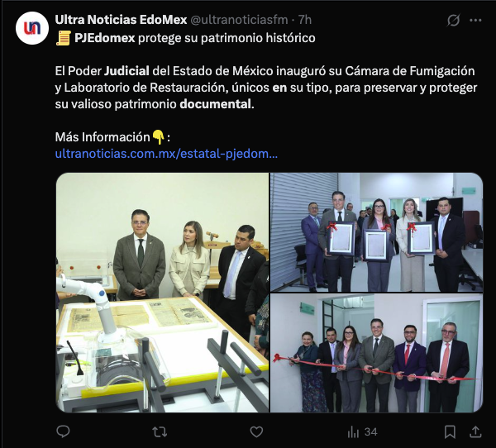Open Ultra Noticias EdoMex display name

pyautogui.click(x=121, y=20)
